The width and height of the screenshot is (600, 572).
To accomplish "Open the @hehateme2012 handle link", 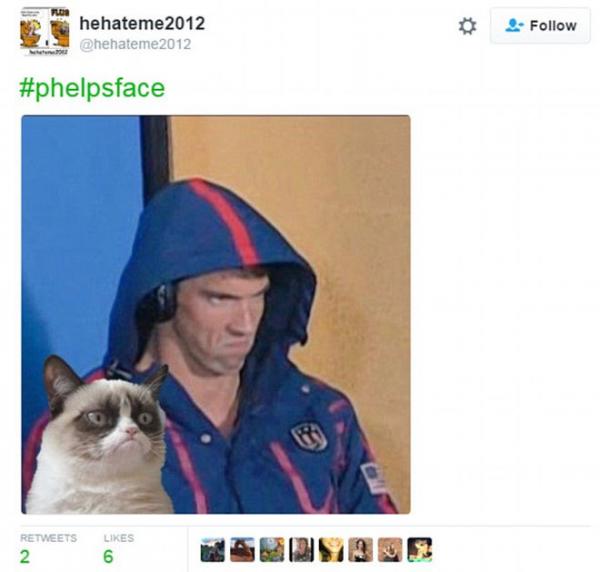I will point(135,44).
